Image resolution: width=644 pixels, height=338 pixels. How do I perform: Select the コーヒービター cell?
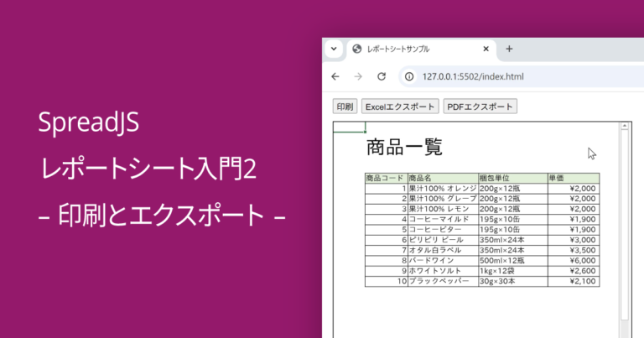[443, 230]
